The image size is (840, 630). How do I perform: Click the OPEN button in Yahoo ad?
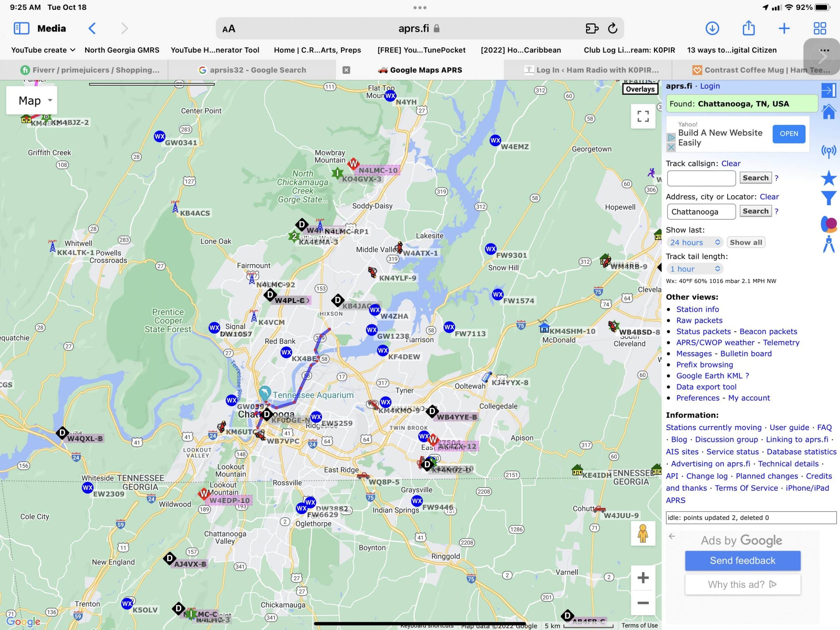pyautogui.click(x=788, y=134)
